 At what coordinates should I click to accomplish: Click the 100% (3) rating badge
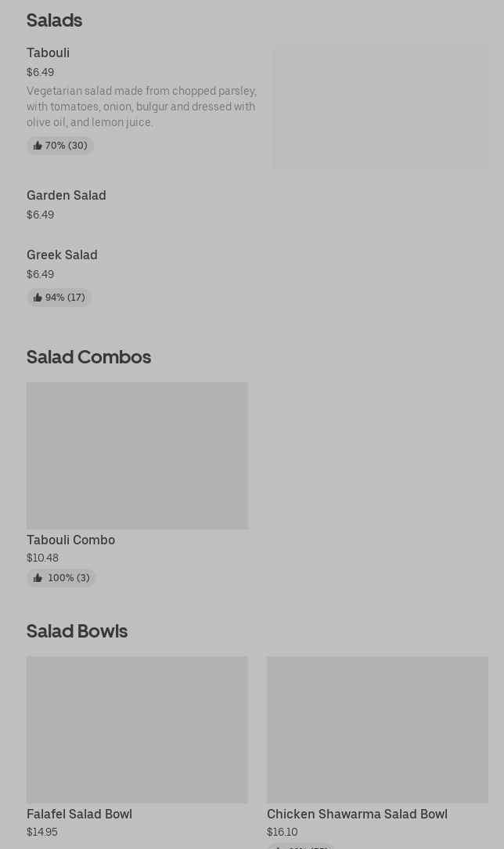(x=61, y=578)
